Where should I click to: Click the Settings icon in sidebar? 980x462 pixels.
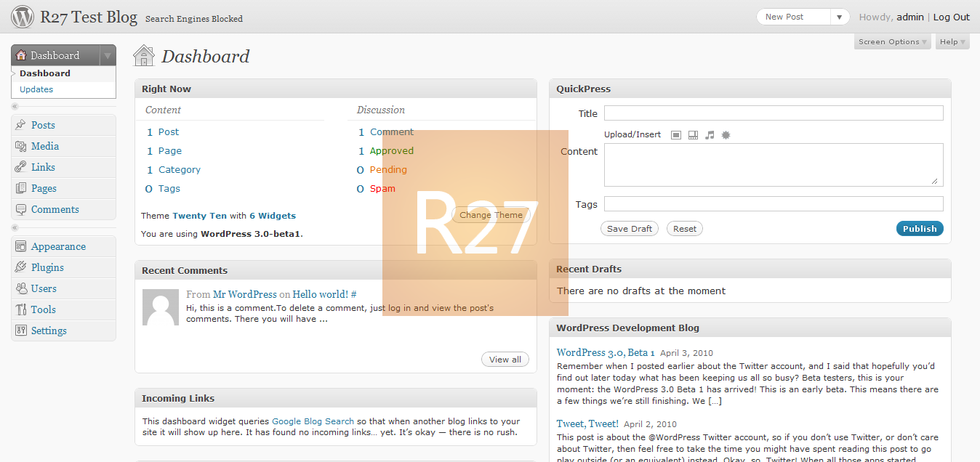click(x=20, y=331)
